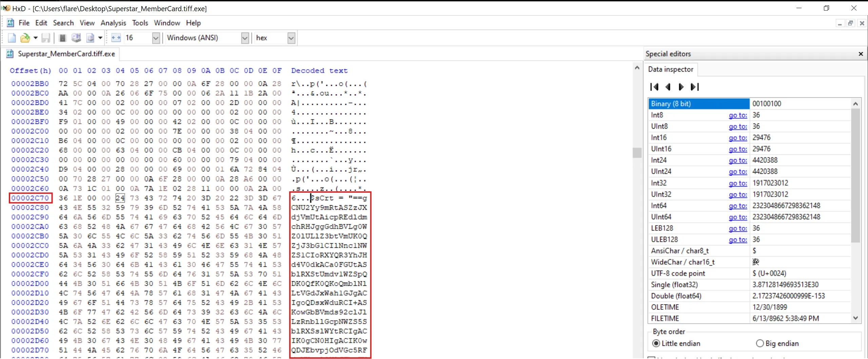Image resolution: width=868 pixels, height=359 pixels.
Task: Click the Open disk image icon
Action: (x=90, y=38)
